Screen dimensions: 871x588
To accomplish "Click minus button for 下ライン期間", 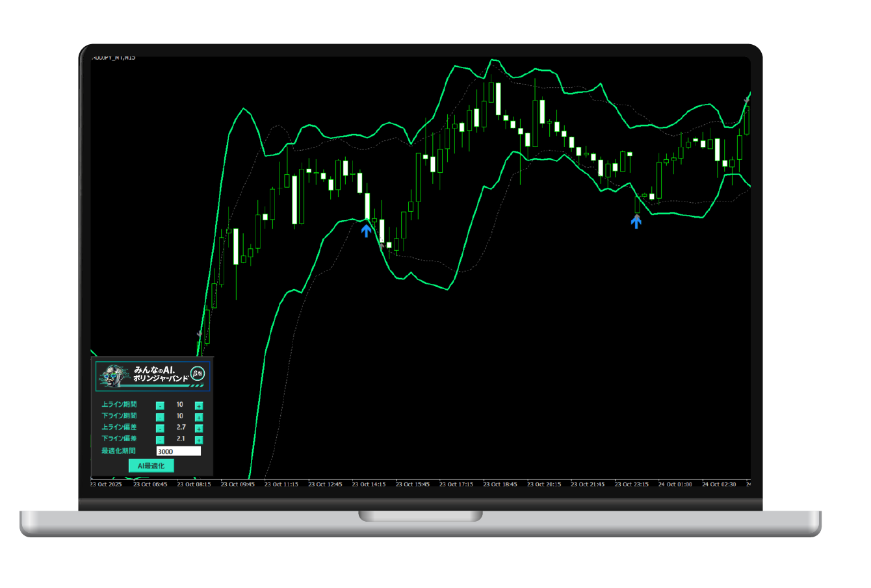I will [160, 417].
